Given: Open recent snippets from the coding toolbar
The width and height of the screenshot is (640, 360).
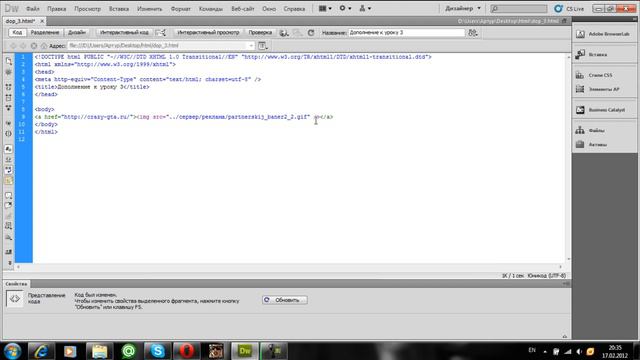Looking at the screenshot, I should coord(9,226).
